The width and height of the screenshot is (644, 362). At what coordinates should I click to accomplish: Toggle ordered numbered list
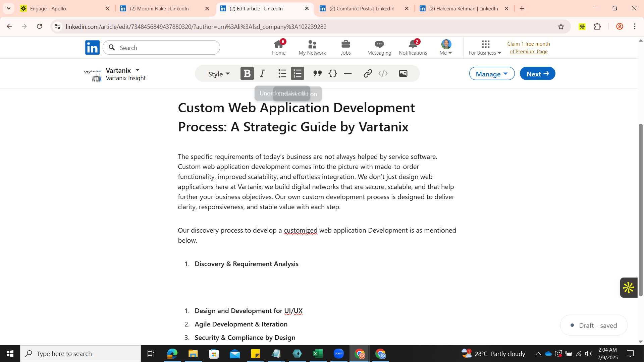point(298,73)
